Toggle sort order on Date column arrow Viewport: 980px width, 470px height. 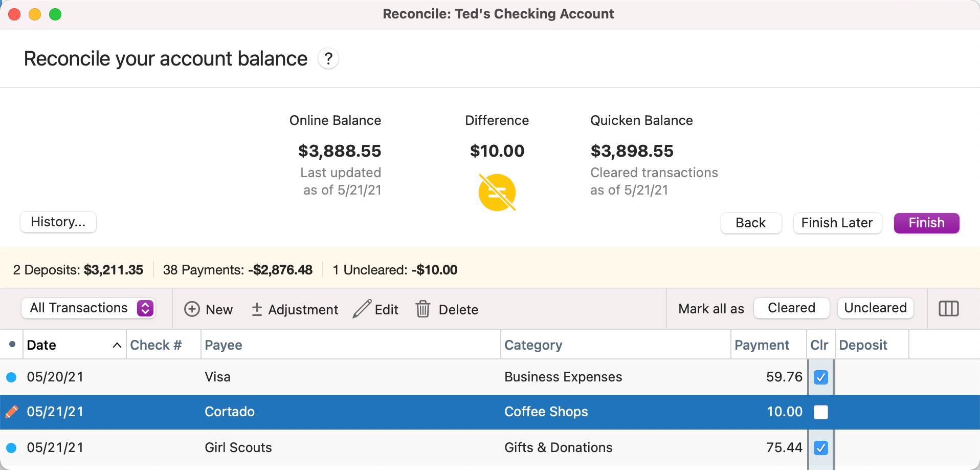117,345
